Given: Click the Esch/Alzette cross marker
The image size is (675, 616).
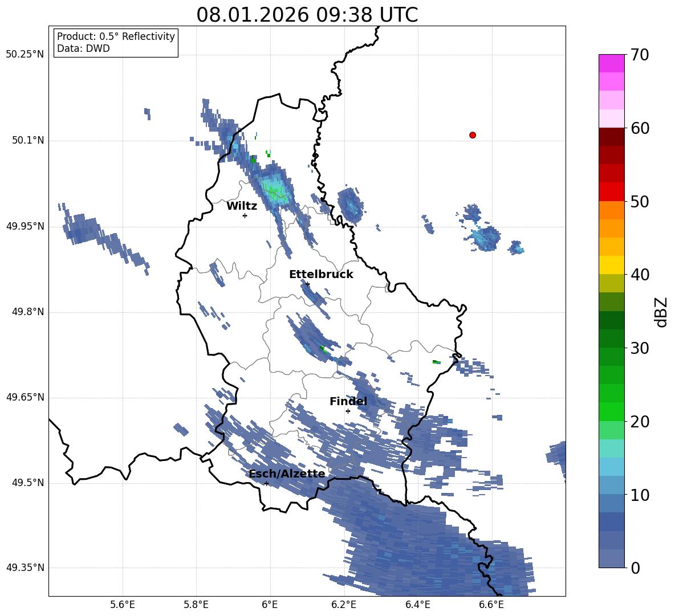Looking at the screenshot, I should point(266,483).
